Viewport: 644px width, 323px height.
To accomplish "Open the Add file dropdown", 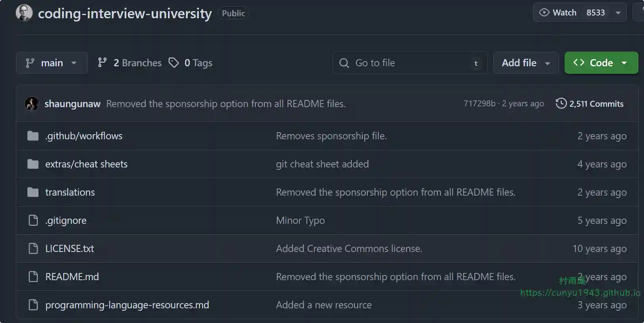I will 525,63.
